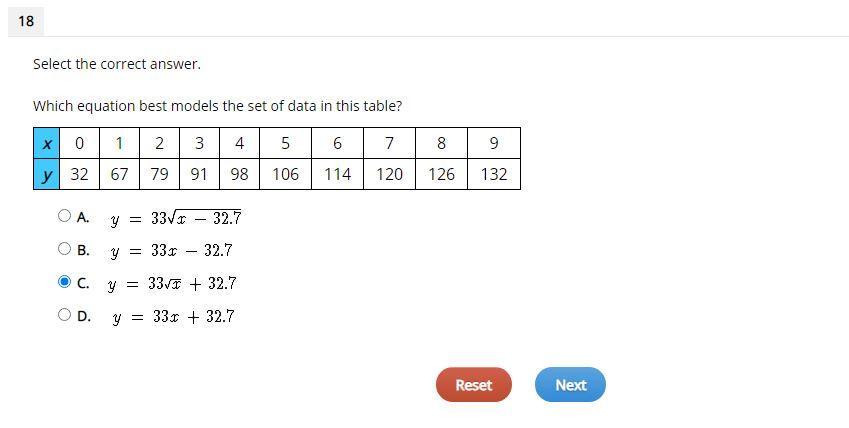Click table cell with value 32
849x428 pixels.
(80, 174)
